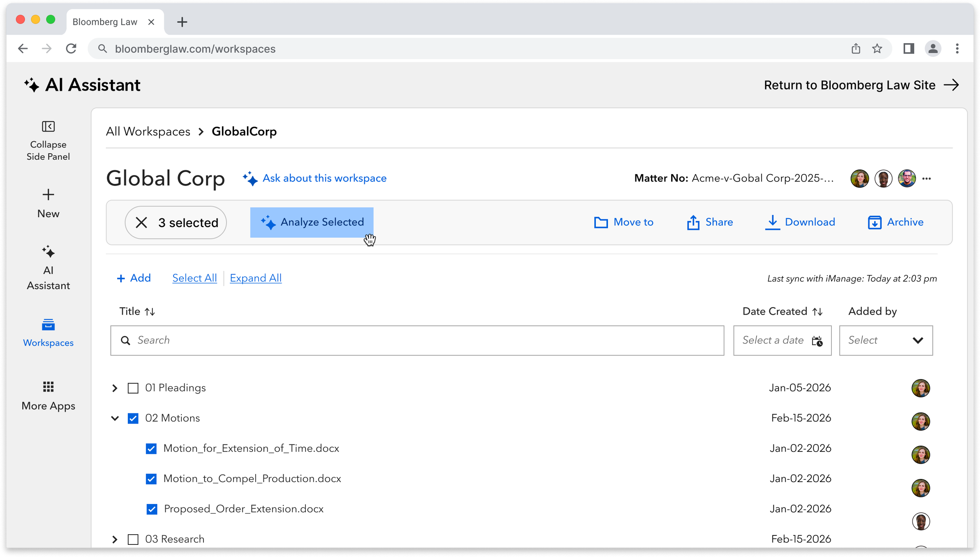This screenshot has width=980, height=557.
Task: Click the Select All link
Action: click(x=194, y=278)
